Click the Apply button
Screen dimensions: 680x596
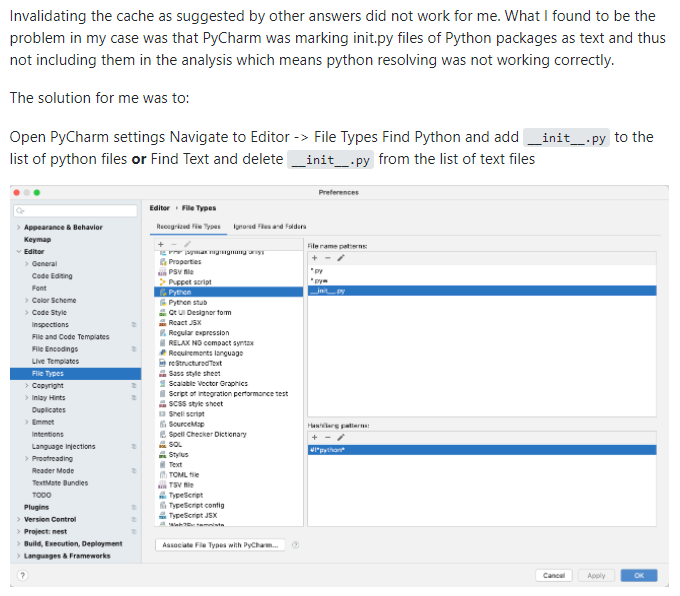pyautogui.click(x=596, y=576)
